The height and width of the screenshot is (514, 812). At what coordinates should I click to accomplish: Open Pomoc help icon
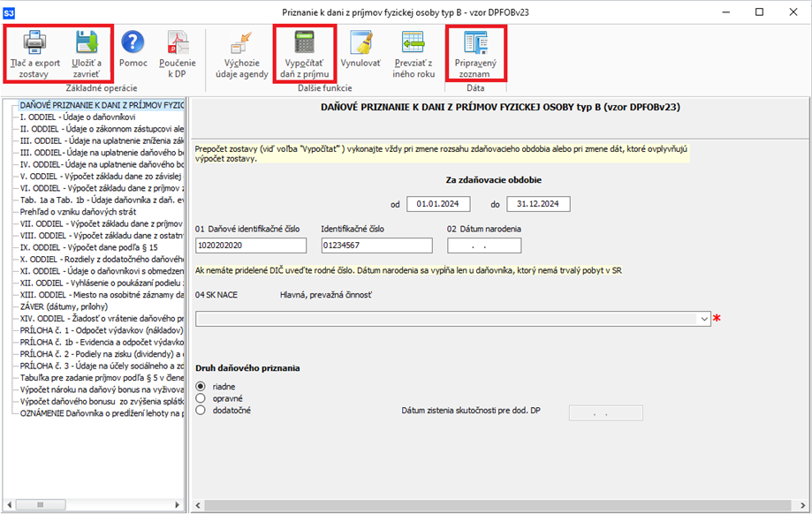click(133, 42)
